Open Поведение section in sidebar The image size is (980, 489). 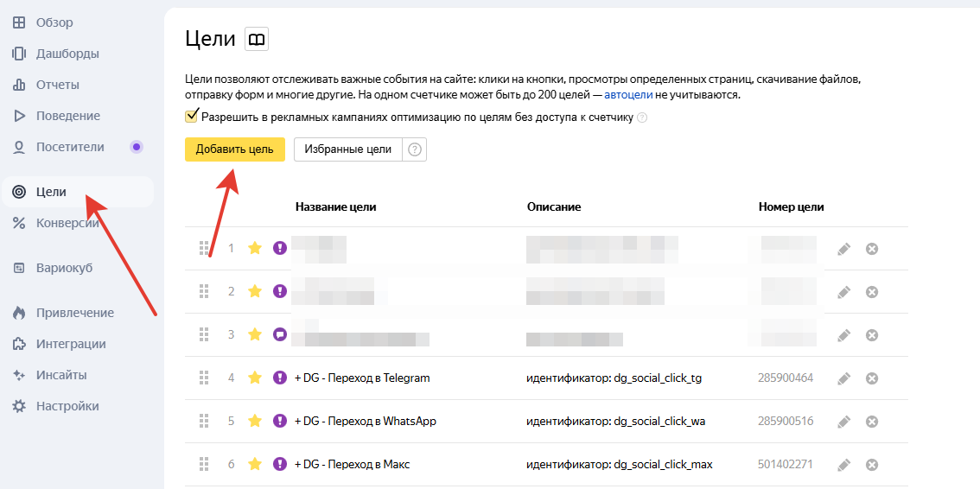coord(67,116)
